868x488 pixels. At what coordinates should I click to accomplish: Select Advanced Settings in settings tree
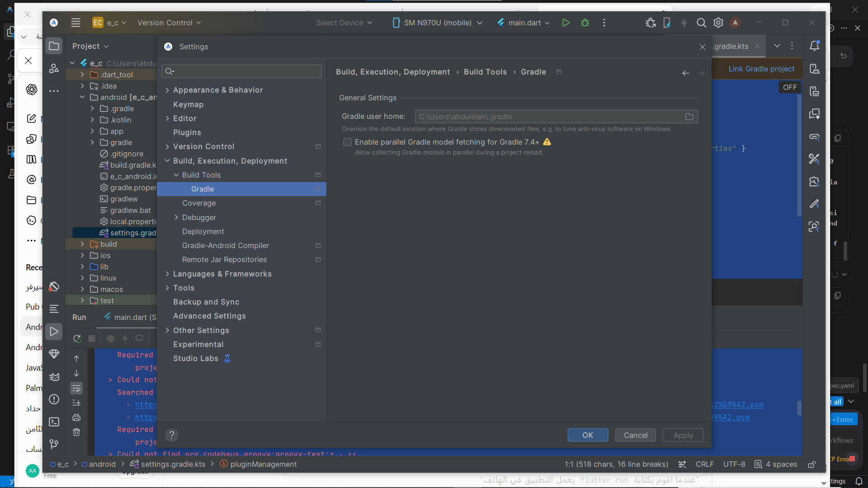point(209,316)
